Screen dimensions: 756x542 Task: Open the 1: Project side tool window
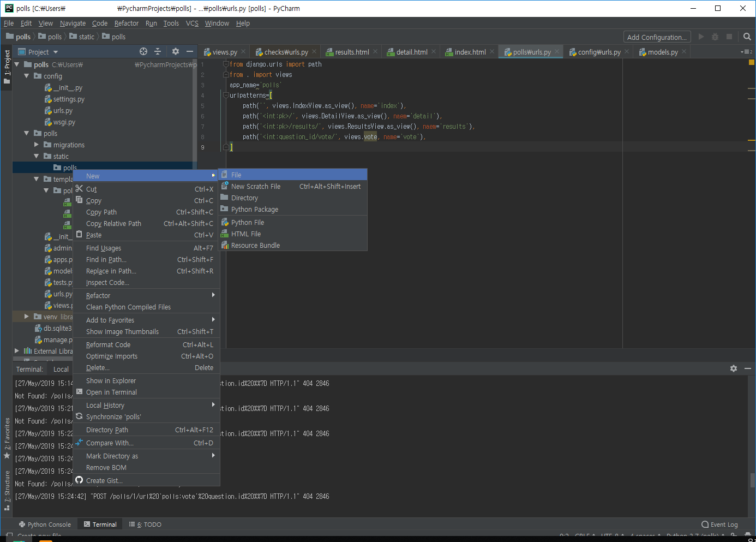7,67
